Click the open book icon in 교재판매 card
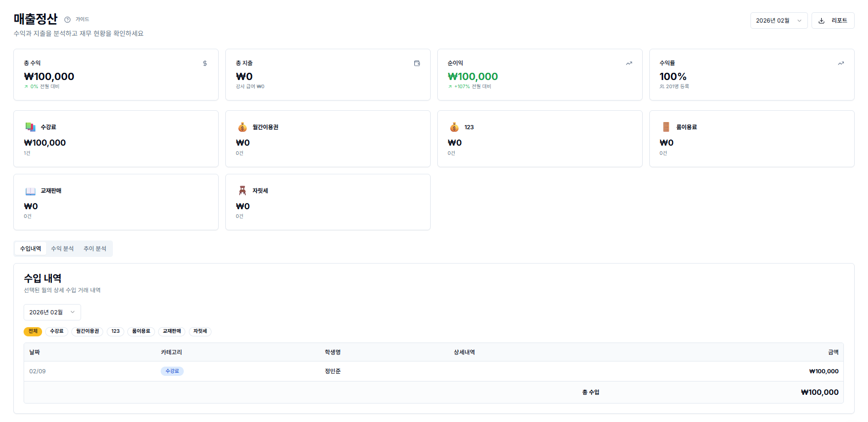This screenshot has height=422, width=868. tap(30, 191)
